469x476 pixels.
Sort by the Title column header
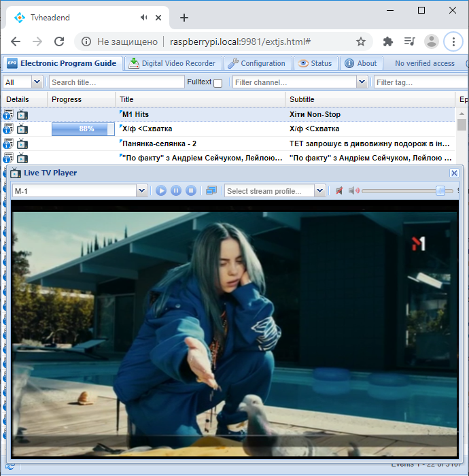coord(201,99)
